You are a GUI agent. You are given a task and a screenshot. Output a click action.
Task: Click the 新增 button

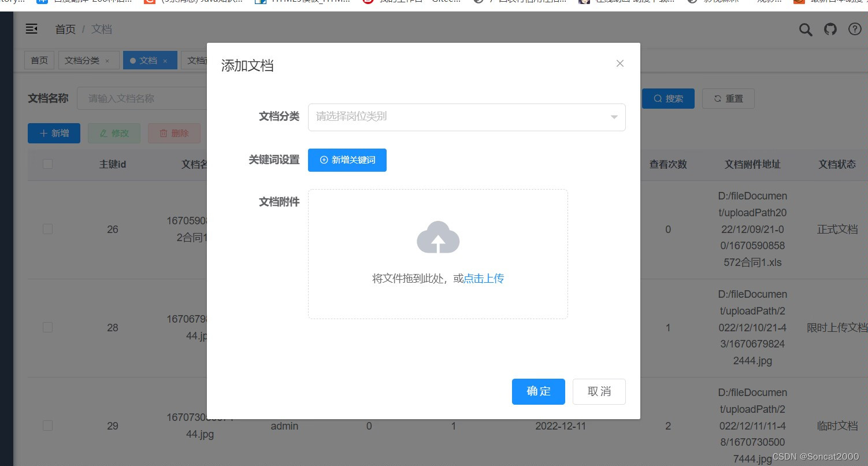[x=54, y=133]
